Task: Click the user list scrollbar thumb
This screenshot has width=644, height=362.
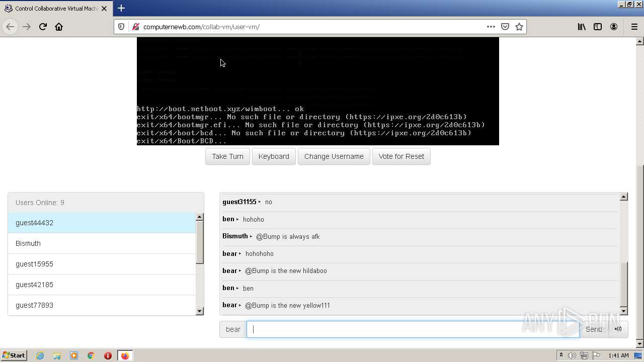Action: [200, 242]
